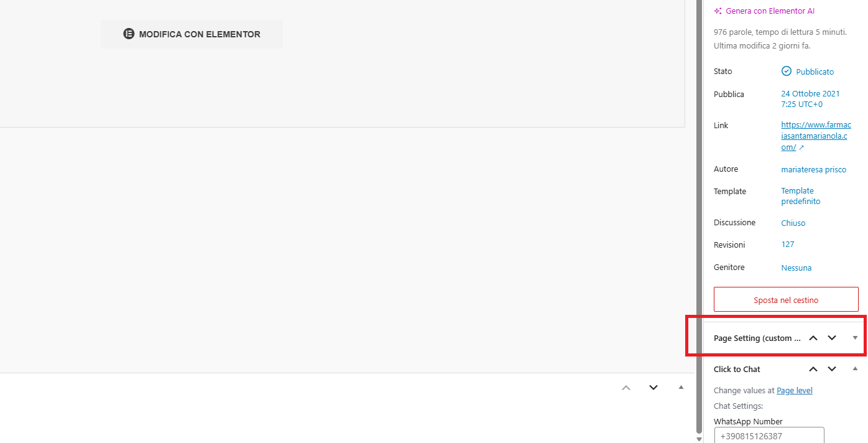
Task: Set the Genitore page, currently Nessuna
Action: [x=796, y=268]
